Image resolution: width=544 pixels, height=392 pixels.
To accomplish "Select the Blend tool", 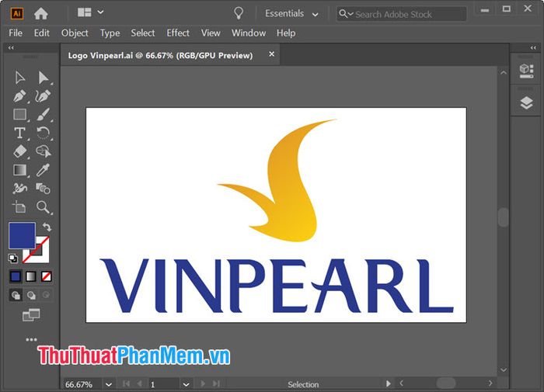I will [x=43, y=189].
